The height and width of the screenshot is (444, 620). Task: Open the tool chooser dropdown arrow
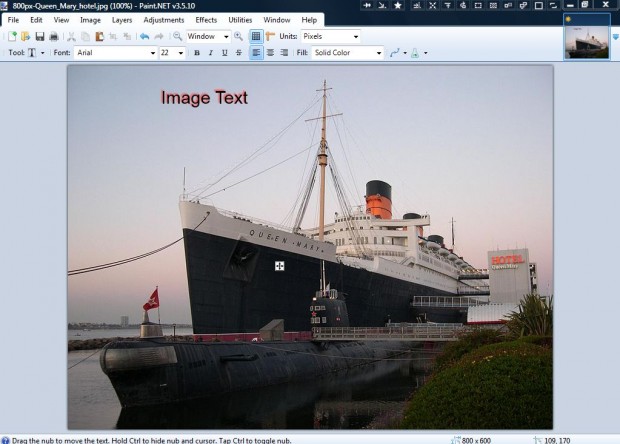coord(42,53)
